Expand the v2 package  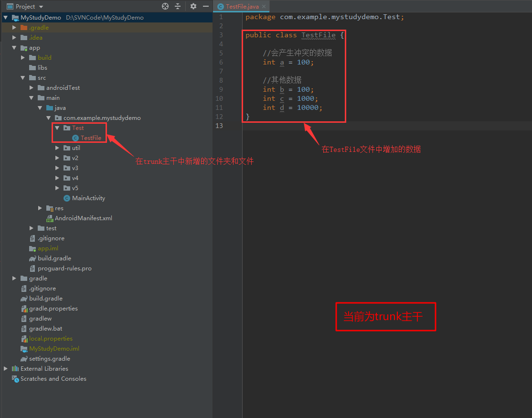[x=57, y=158]
